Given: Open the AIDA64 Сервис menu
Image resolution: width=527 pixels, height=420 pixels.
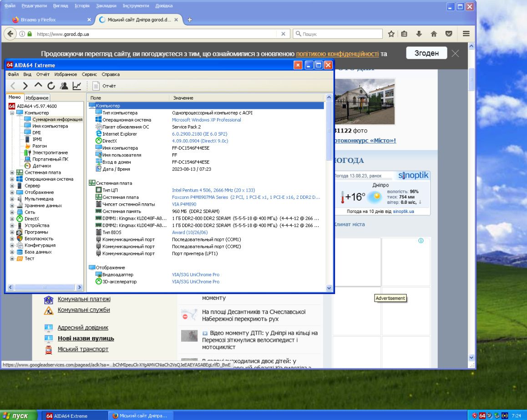Looking at the screenshot, I should point(89,74).
